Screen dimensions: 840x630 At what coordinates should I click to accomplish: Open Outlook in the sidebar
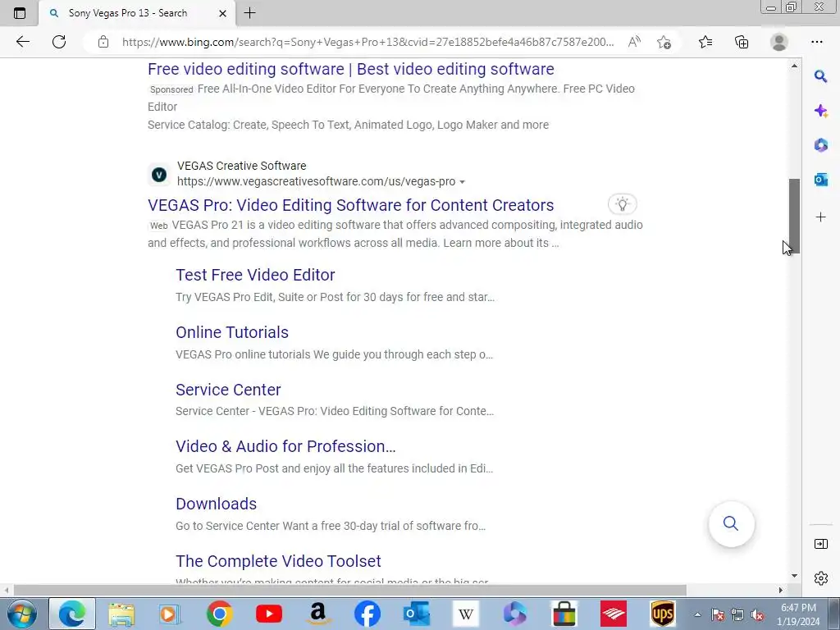click(820, 180)
